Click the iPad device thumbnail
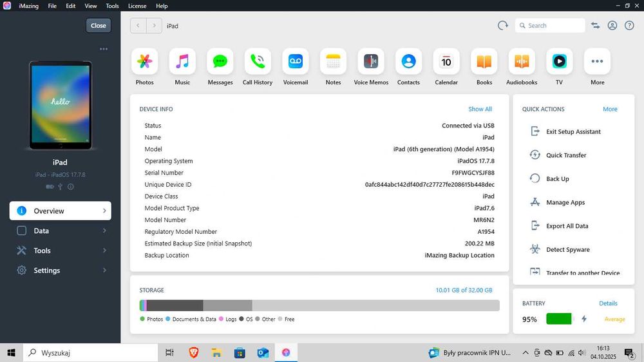This screenshot has height=362, width=644. click(x=61, y=105)
